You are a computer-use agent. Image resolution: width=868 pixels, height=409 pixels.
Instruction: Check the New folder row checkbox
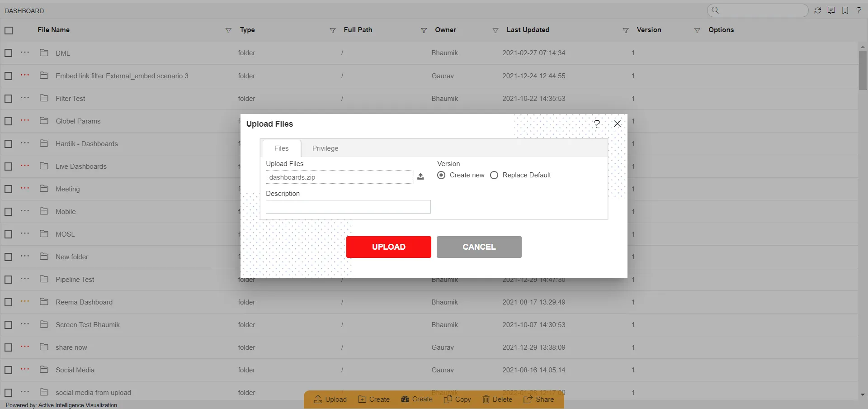[x=9, y=257]
